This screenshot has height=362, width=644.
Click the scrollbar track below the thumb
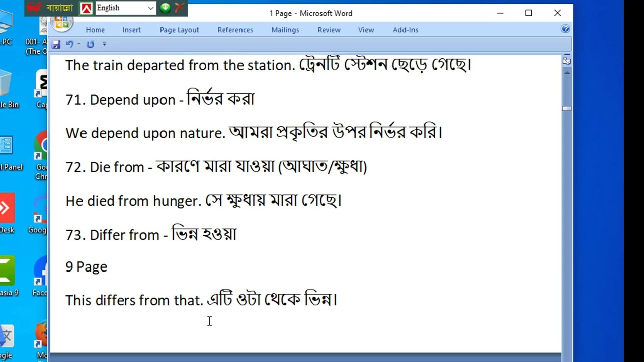tap(567, 231)
